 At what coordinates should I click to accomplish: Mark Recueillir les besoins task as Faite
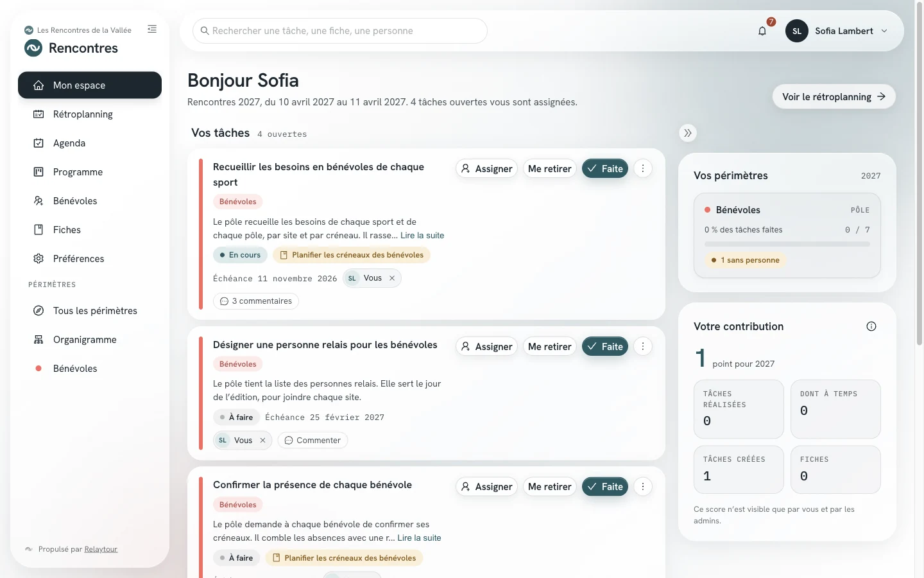click(x=605, y=169)
